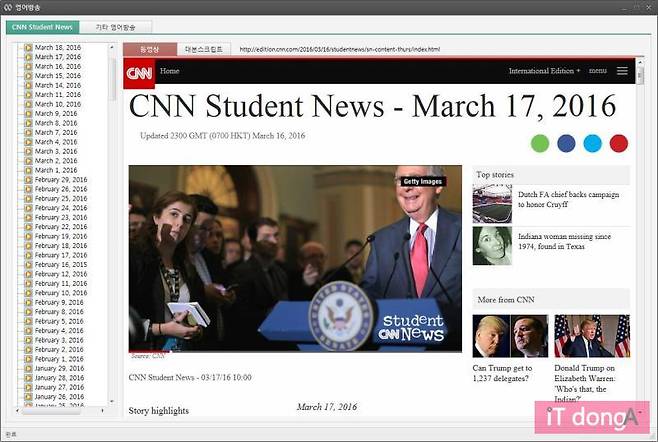This screenshot has width=658, height=442.
Task: Select February 26, 2016 in the list
Action: pyautogui.click(x=61, y=189)
